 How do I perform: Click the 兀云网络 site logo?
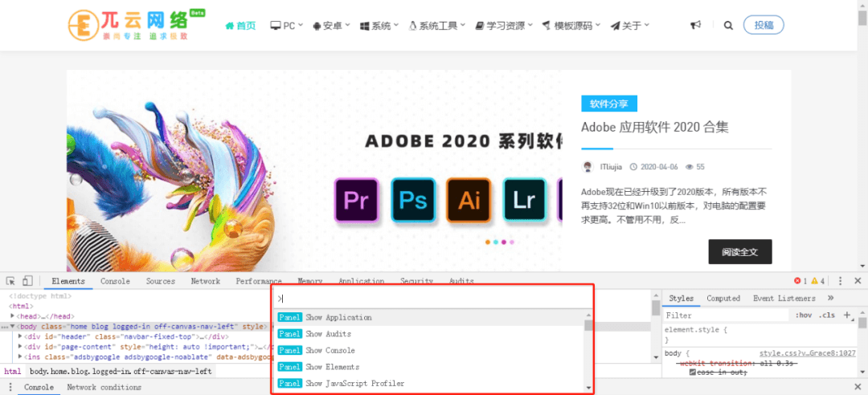pyautogui.click(x=136, y=24)
